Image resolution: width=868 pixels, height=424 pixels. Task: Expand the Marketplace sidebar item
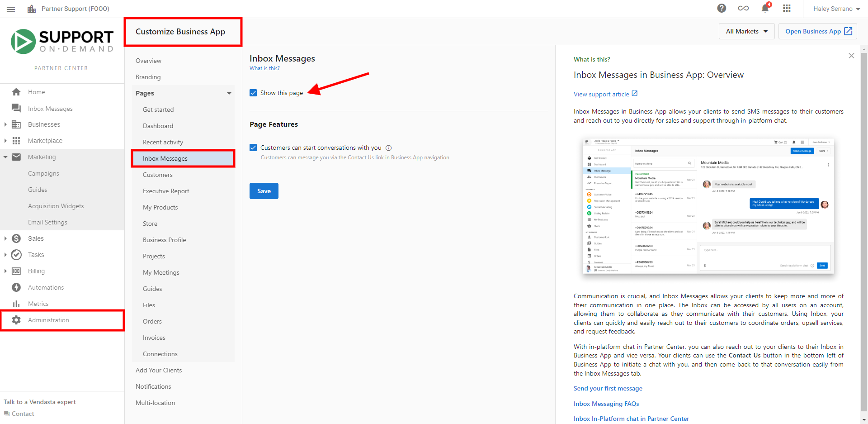click(x=5, y=141)
